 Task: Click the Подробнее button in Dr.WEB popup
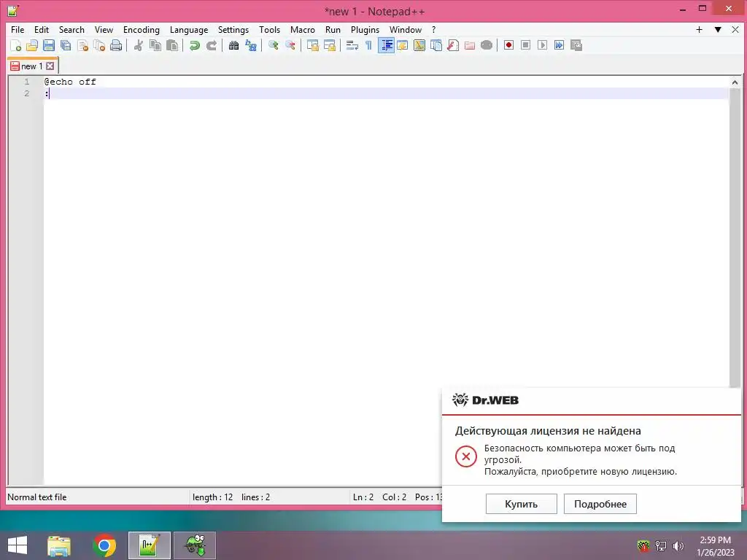pos(600,504)
